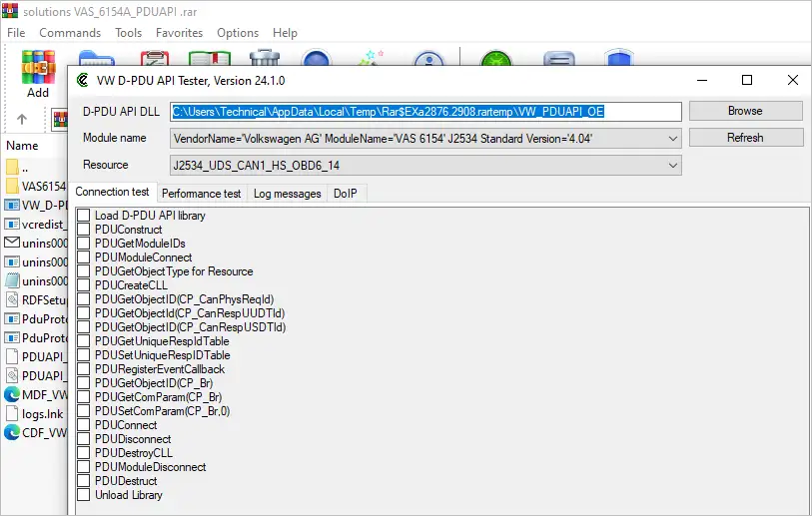The height and width of the screenshot is (516, 812).
Task: Check the Unload Library box
Action: (x=83, y=494)
